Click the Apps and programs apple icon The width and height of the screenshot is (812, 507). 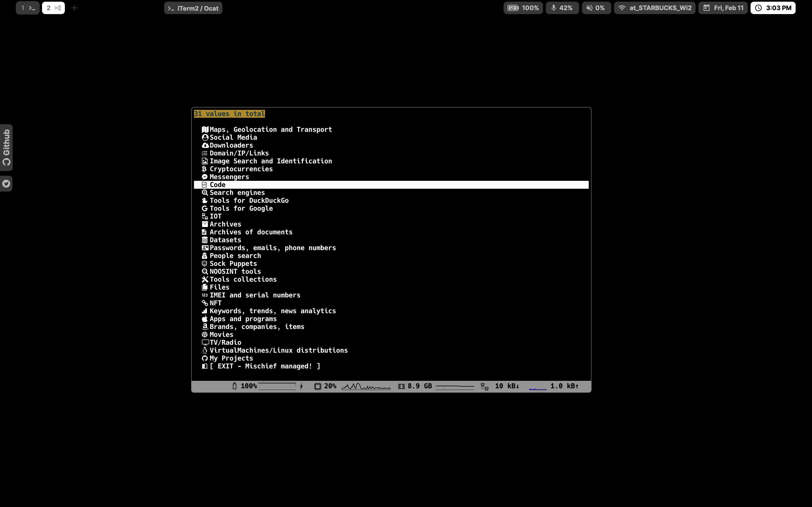pos(205,319)
